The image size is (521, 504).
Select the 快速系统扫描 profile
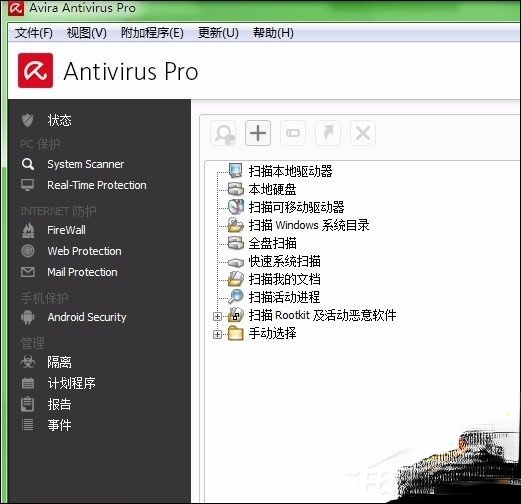(285, 261)
